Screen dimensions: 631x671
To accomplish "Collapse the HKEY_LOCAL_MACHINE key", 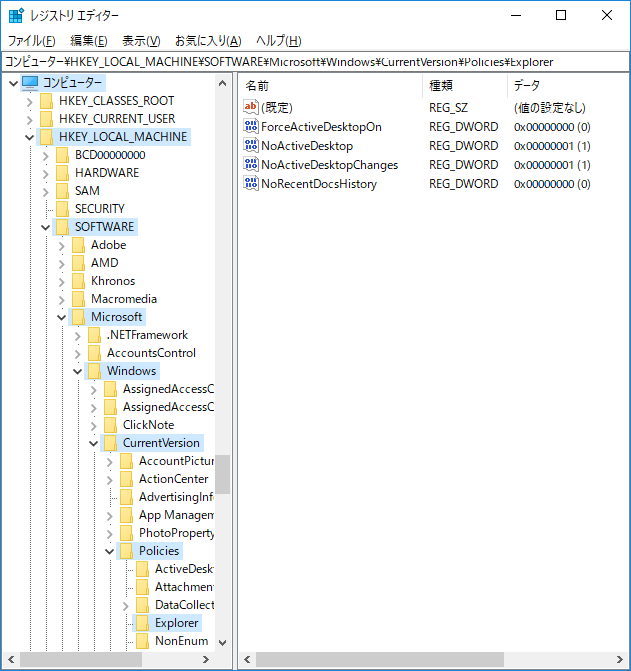I will pyautogui.click(x=29, y=137).
